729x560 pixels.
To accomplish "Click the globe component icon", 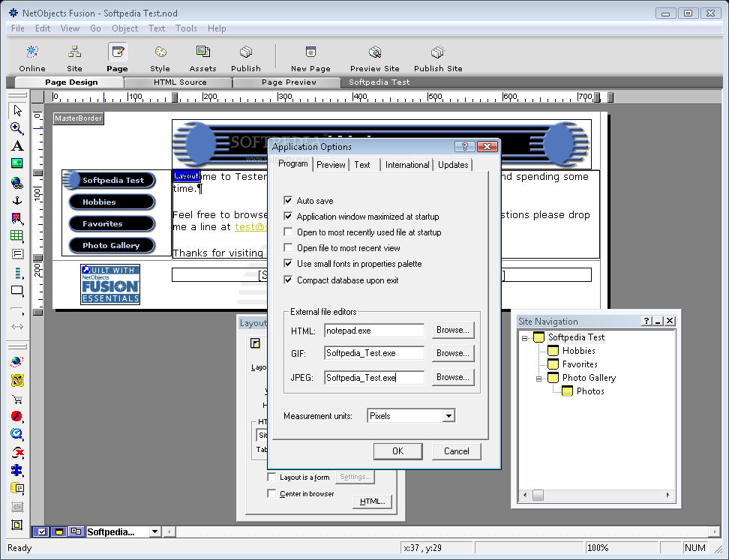I will coord(17,361).
